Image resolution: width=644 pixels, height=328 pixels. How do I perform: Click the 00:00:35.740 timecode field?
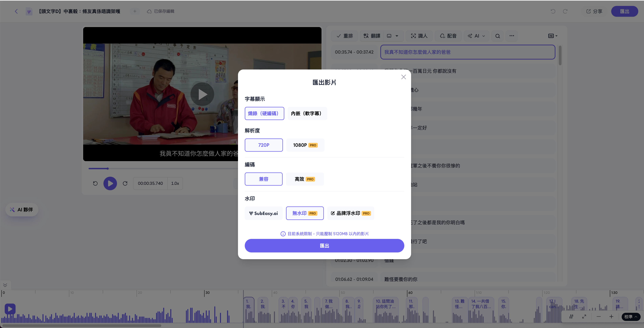150,183
